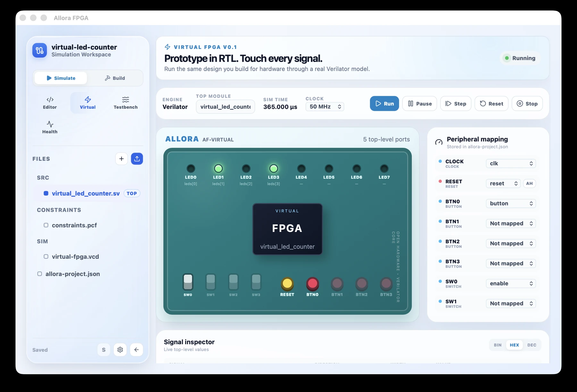Click the project logo icon
The width and height of the screenshot is (577, 392).
point(40,50)
